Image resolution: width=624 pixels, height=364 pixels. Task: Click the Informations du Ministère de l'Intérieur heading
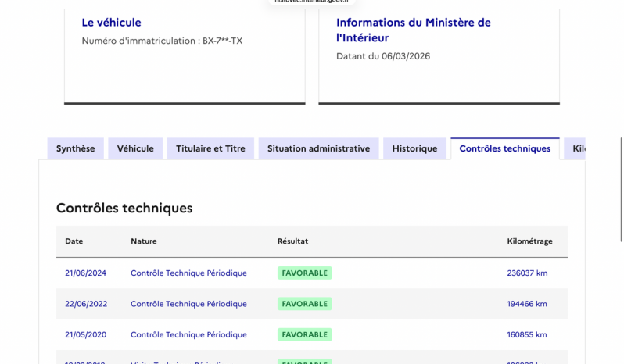point(413,30)
